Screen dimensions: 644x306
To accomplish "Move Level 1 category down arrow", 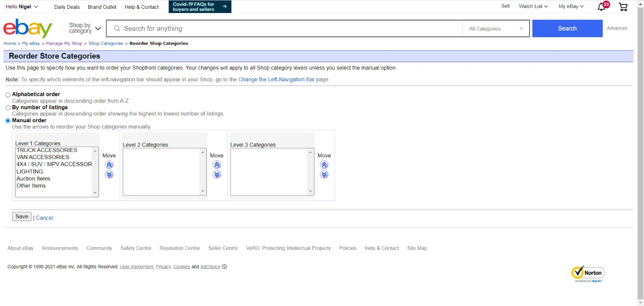I will [109, 175].
